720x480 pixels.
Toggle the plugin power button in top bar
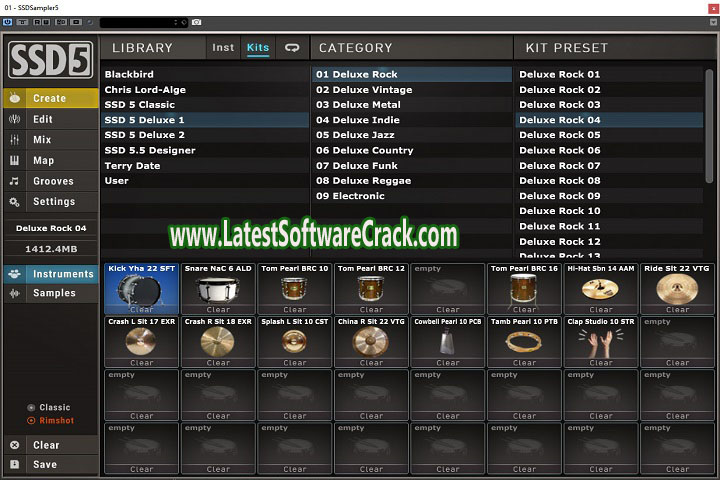[x=8, y=21]
